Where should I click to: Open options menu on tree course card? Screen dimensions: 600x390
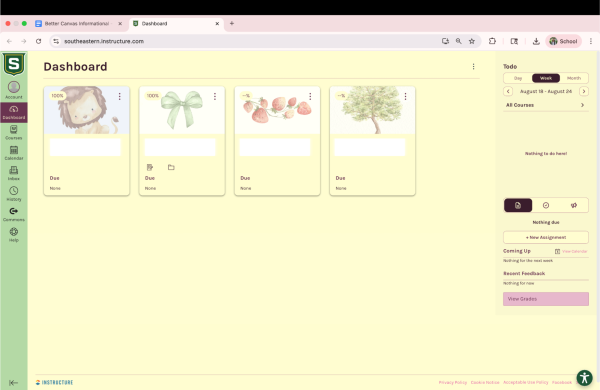tap(406, 96)
